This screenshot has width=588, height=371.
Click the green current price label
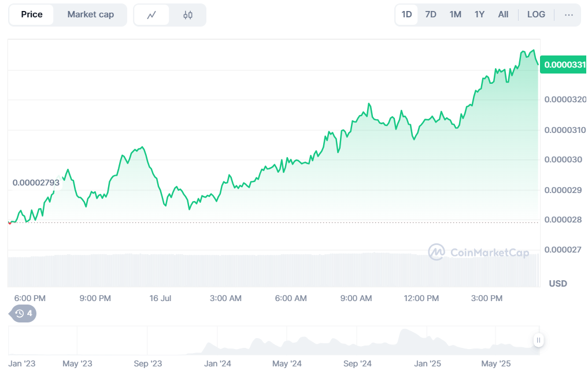coord(564,65)
